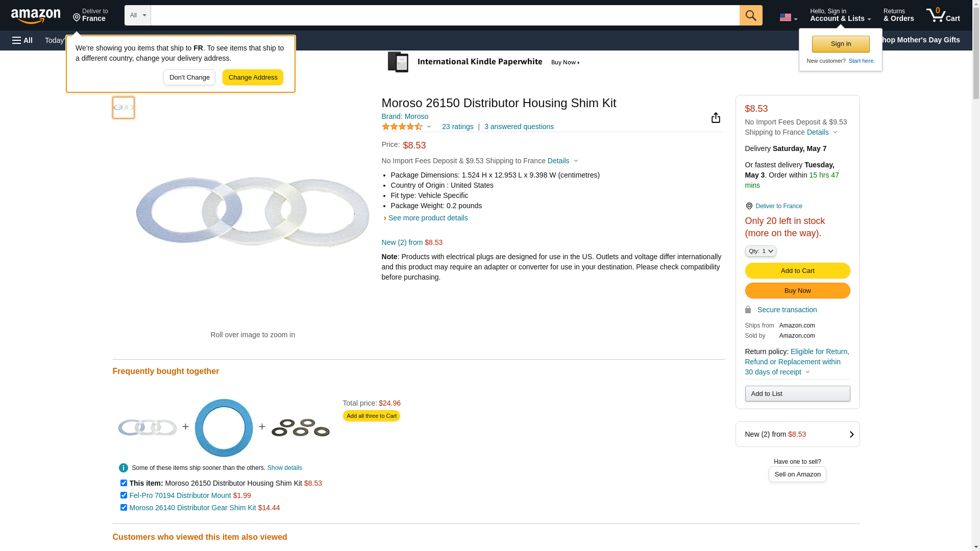Click Deliver to France location icon

point(749,206)
